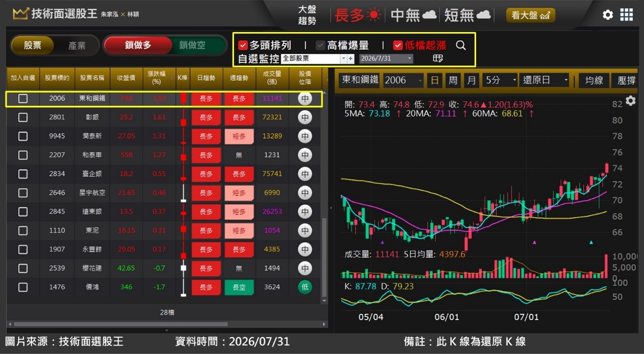Screen dimensions: 644x354
Task: Check watchlist box for 東和鋼鐵
Action: (x=23, y=99)
